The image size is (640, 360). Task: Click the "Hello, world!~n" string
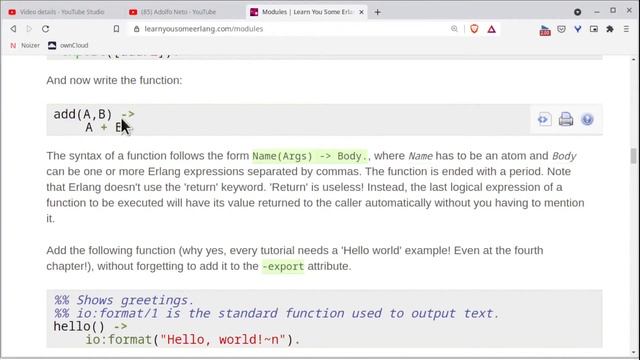click(x=223, y=340)
